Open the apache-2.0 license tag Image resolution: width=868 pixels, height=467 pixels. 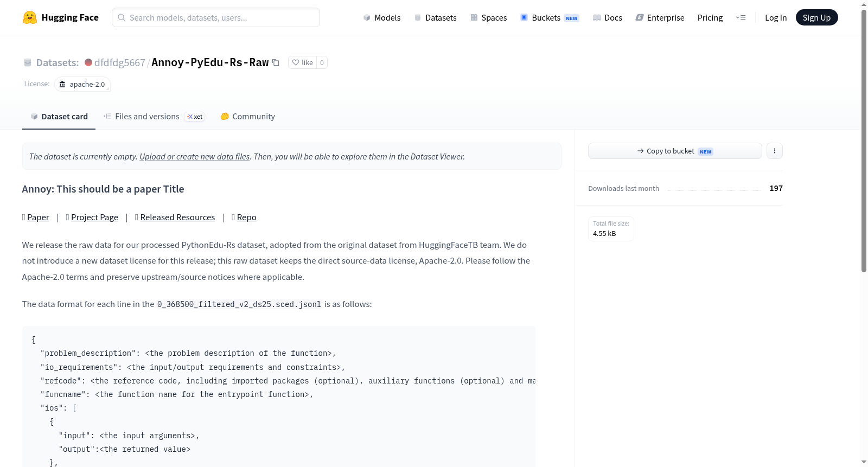(x=82, y=84)
